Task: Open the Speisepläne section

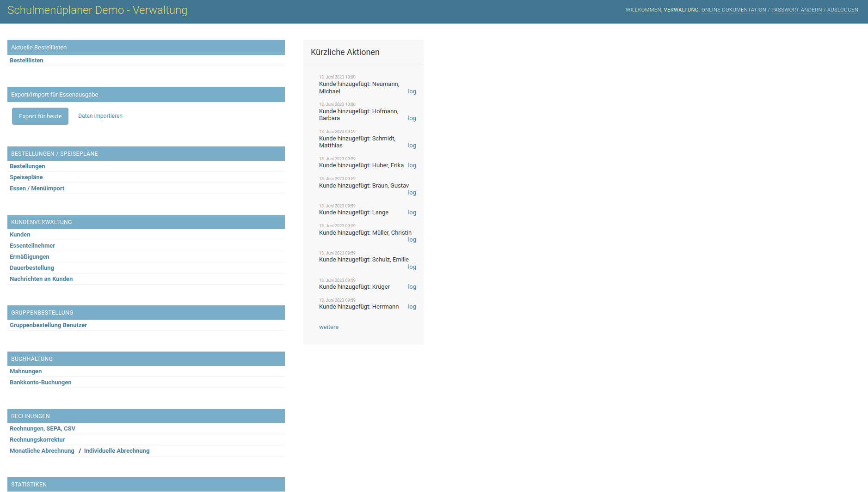Action: pos(26,177)
